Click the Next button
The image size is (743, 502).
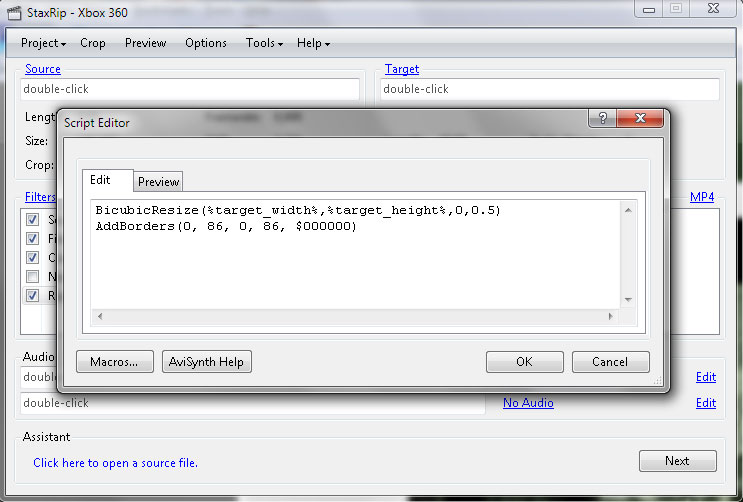[678, 461]
